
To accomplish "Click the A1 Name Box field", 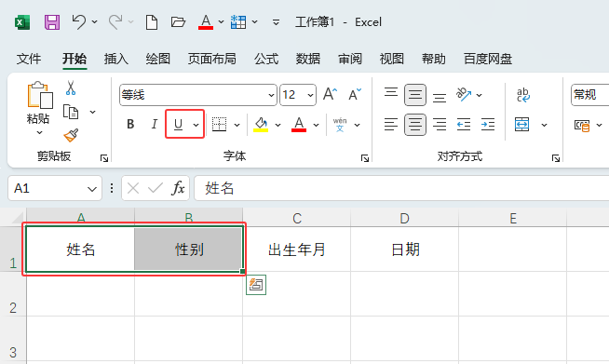I will 55,188.
